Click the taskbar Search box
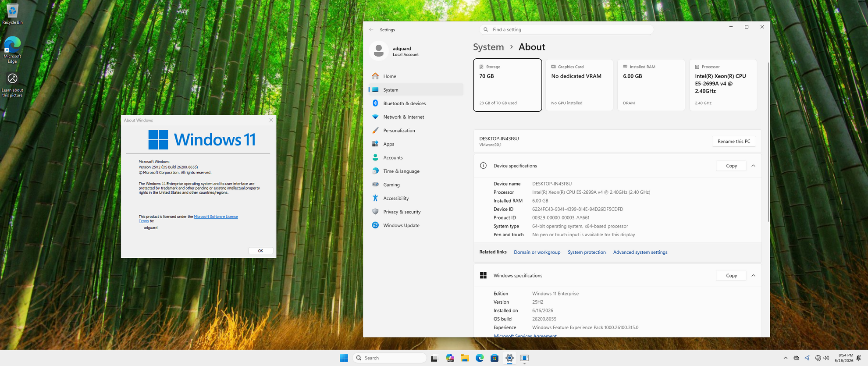Viewport: 868px width, 366px height. tap(389, 358)
